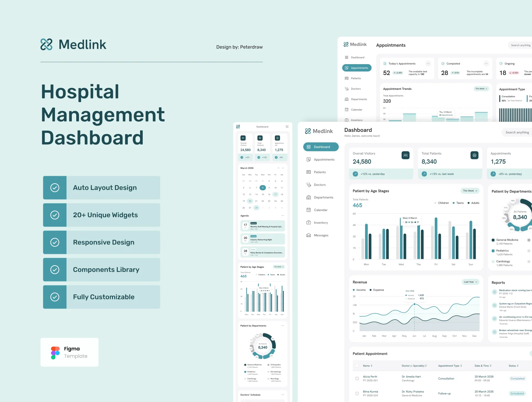The width and height of the screenshot is (532, 402).
Task: Select Appointments in the Appointments window sidebar
Action: point(357,68)
